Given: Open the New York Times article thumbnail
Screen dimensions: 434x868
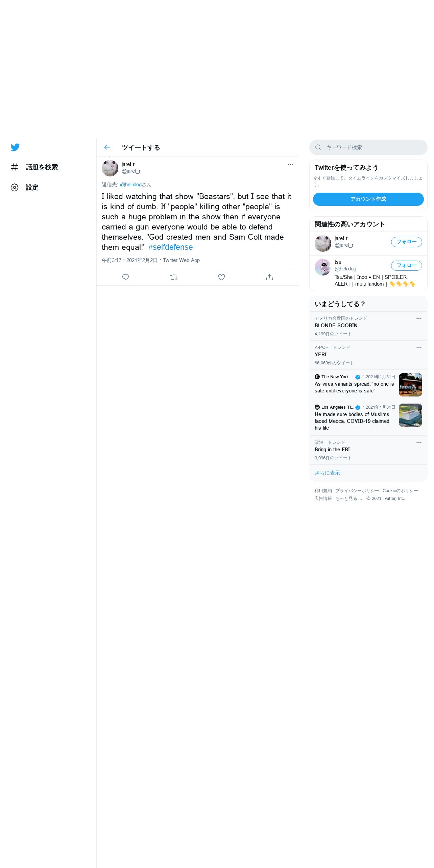Looking at the screenshot, I should click(x=410, y=385).
